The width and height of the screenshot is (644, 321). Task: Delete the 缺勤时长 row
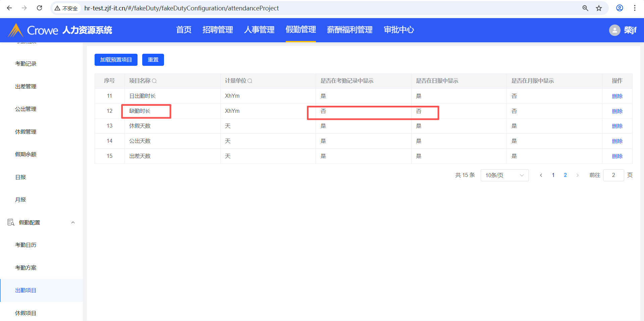pos(617,111)
